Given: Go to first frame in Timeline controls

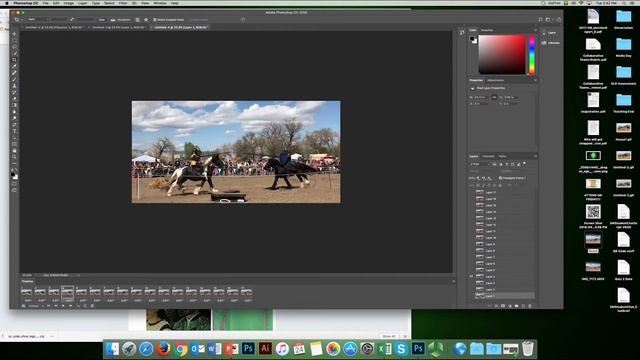Looking at the screenshot, I should coord(49,306).
